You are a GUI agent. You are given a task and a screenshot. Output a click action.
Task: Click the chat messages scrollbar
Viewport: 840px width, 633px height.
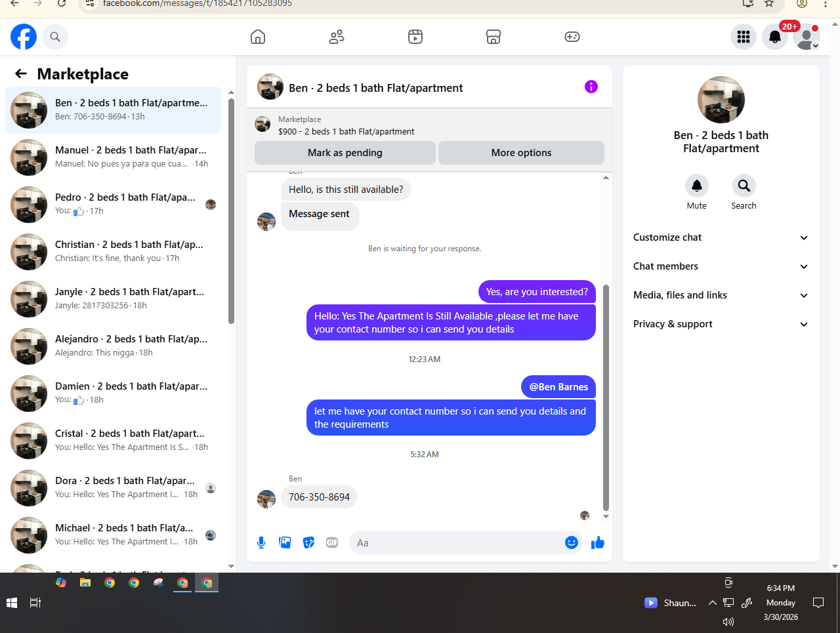point(606,397)
